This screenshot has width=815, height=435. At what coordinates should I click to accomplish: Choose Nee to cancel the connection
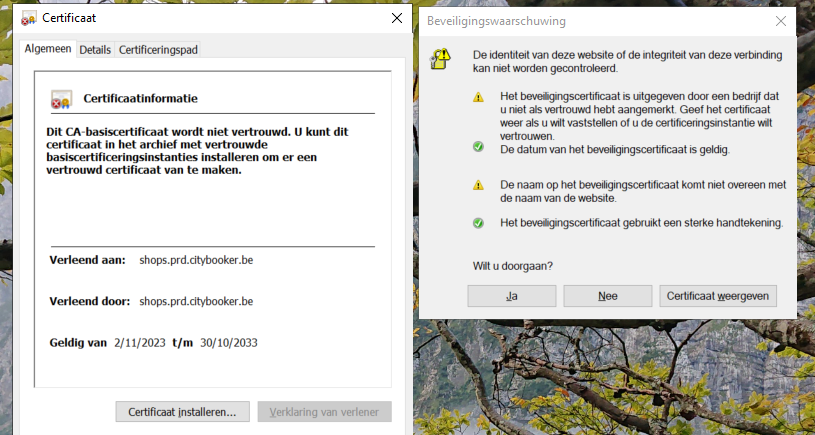click(x=607, y=296)
